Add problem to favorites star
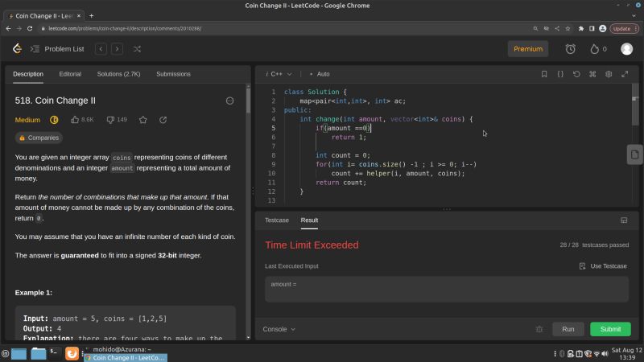This screenshot has height=362, width=644. click(143, 119)
